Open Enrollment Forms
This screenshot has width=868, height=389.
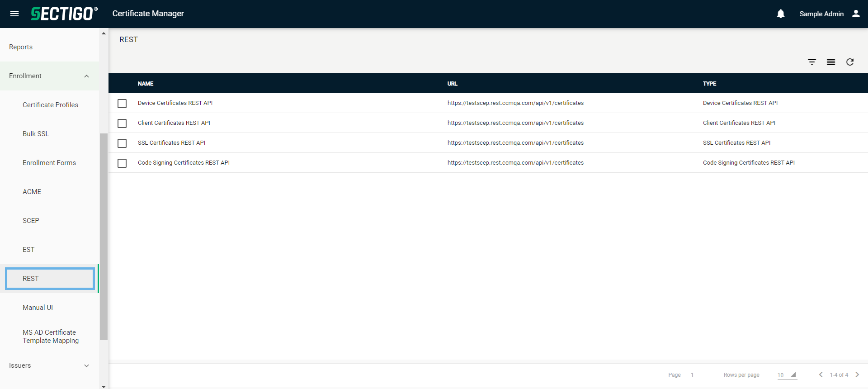[x=49, y=163]
